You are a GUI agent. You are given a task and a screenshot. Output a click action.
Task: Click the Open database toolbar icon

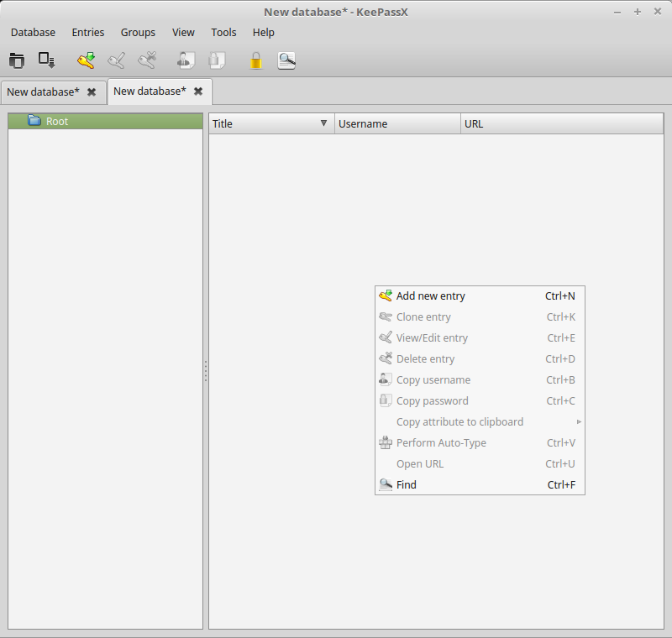[17, 60]
